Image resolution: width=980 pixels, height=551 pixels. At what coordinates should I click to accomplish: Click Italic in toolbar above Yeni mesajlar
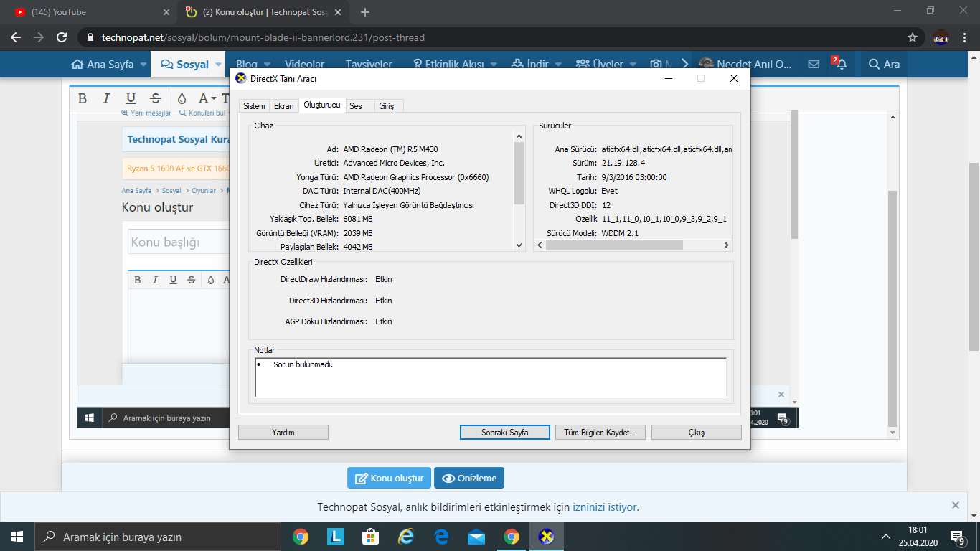(106, 98)
